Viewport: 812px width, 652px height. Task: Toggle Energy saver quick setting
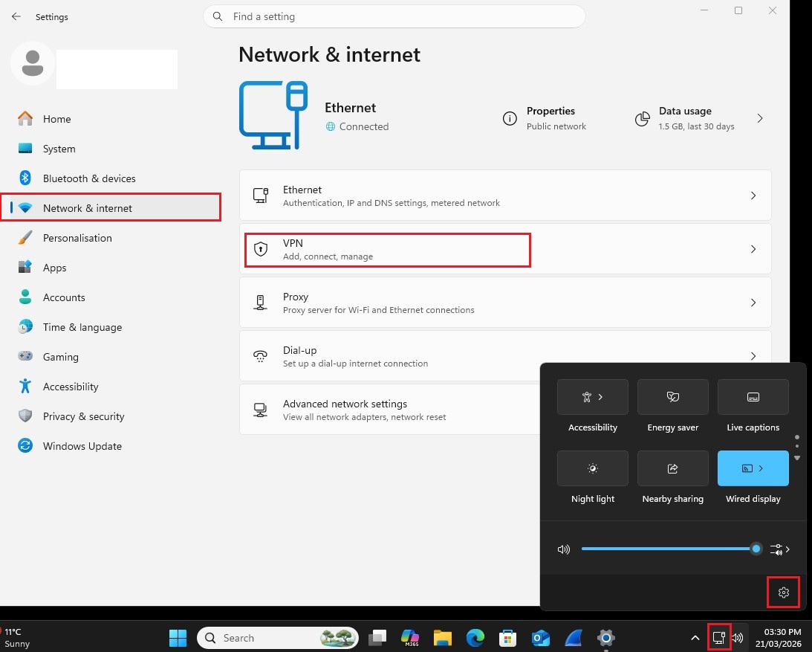[672, 397]
